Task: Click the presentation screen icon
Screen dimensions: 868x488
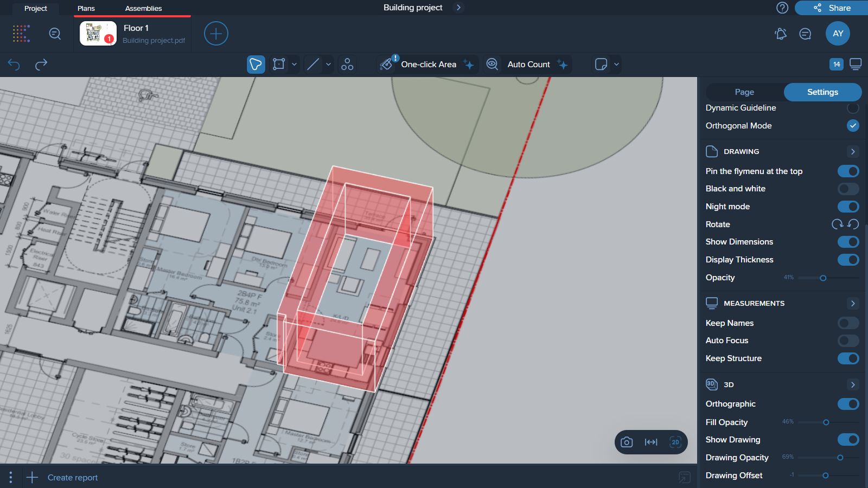Action: (856, 64)
